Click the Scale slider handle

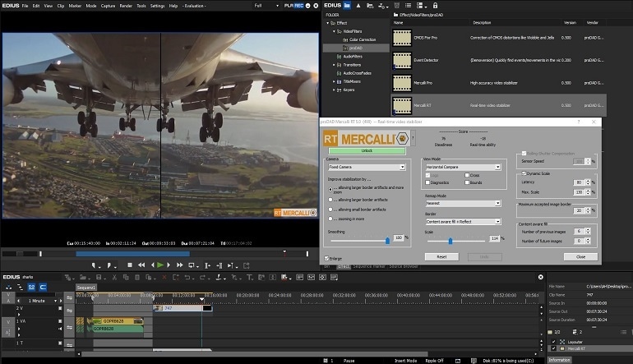point(450,241)
